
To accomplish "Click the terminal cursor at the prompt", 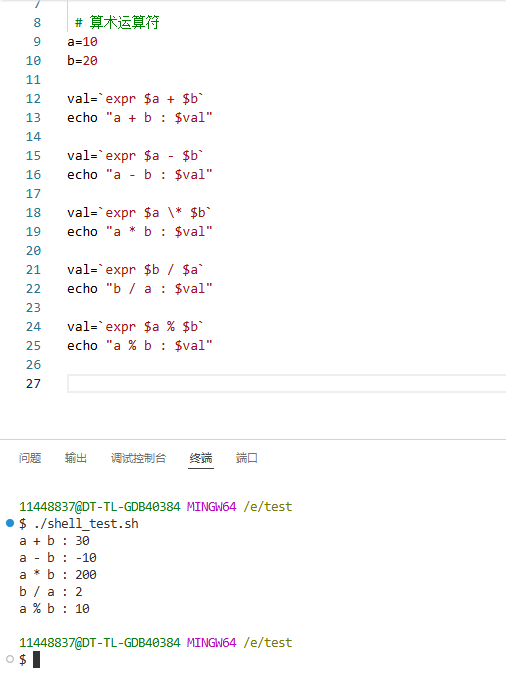I will click(36, 660).
